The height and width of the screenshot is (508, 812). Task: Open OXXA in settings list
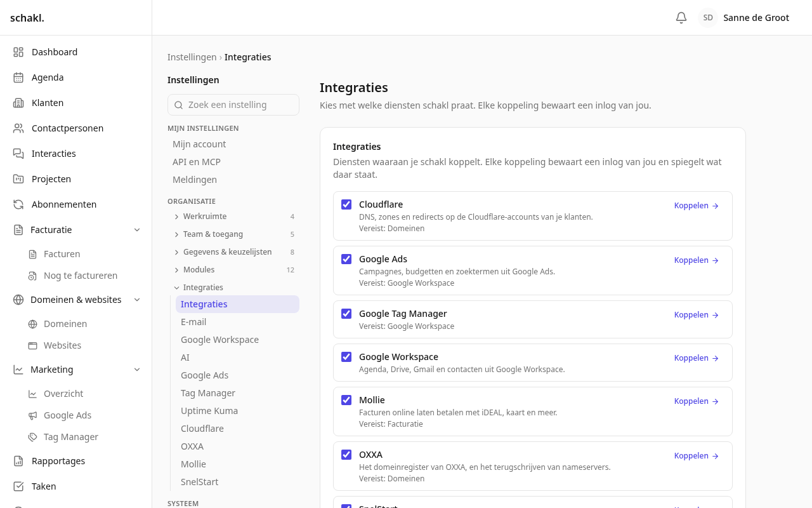pos(237,446)
